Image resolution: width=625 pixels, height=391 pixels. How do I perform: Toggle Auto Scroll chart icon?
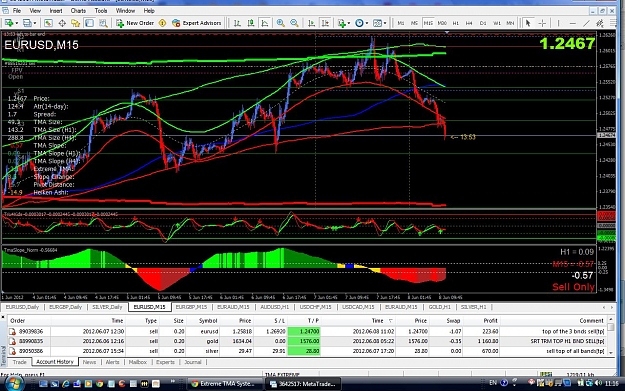coord(311,23)
